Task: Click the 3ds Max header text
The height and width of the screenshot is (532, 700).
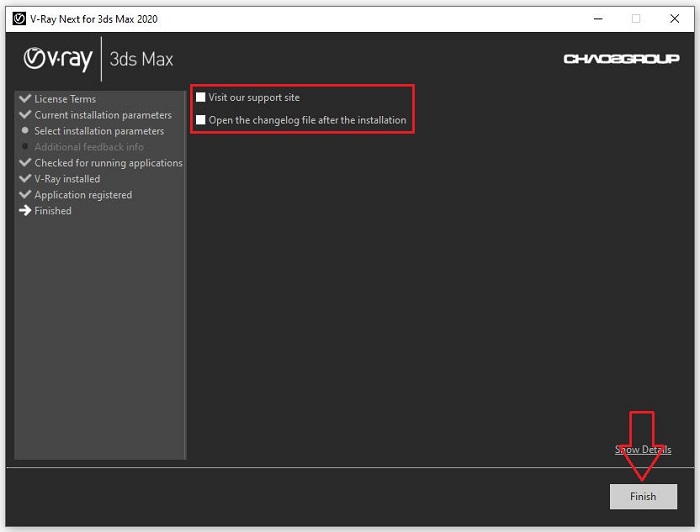Action: point(142,59)
